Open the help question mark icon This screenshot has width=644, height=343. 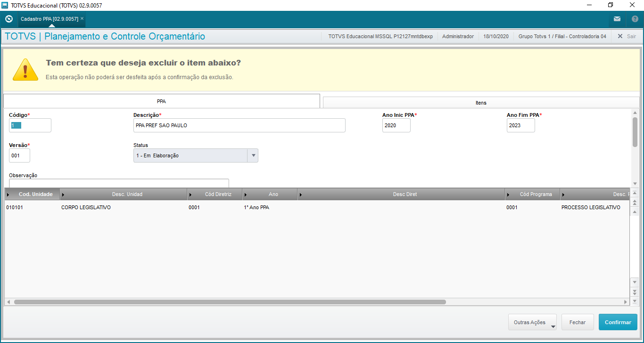pyautogui.click(x=635, y=19)
